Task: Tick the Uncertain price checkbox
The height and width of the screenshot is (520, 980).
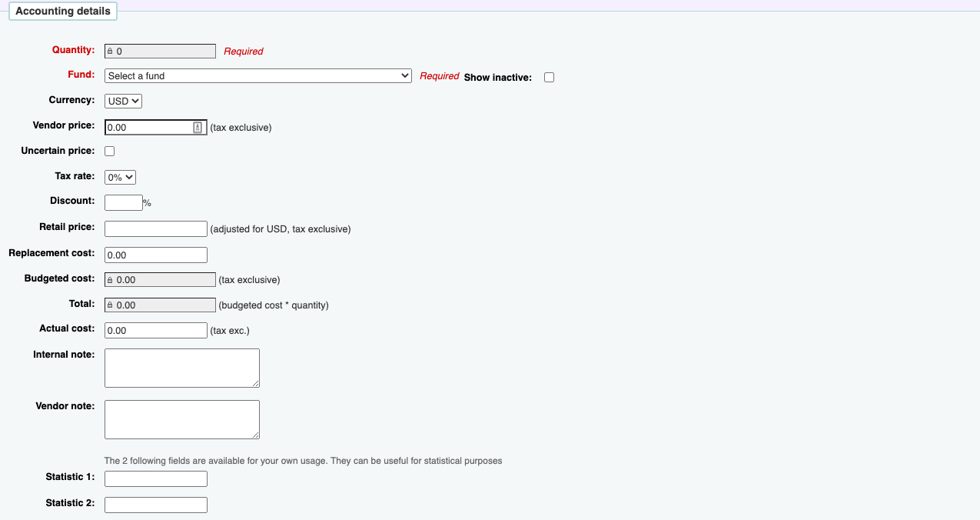Action: (x=109, y=152)
